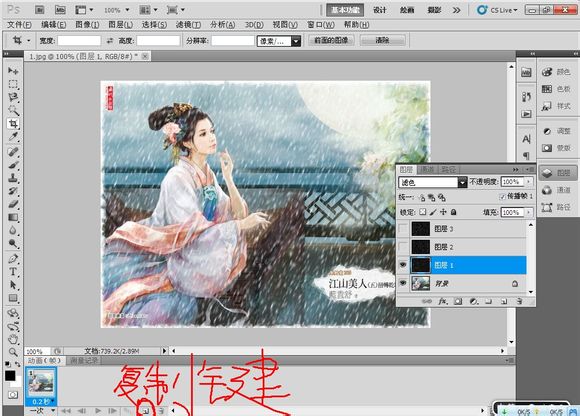
Task: Open blend mode dropdown showing 滤色
Action: pyautogui.click(x=432, y=182)
